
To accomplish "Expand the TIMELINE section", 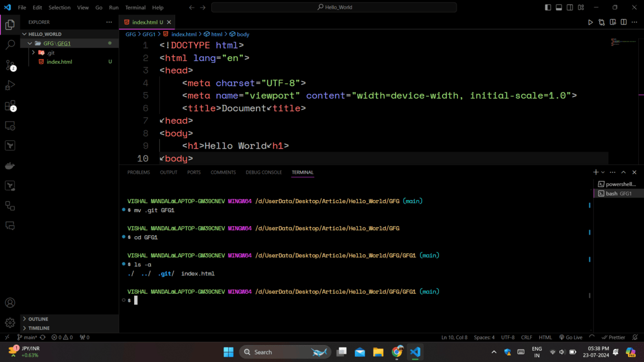I will pos(39,328).
